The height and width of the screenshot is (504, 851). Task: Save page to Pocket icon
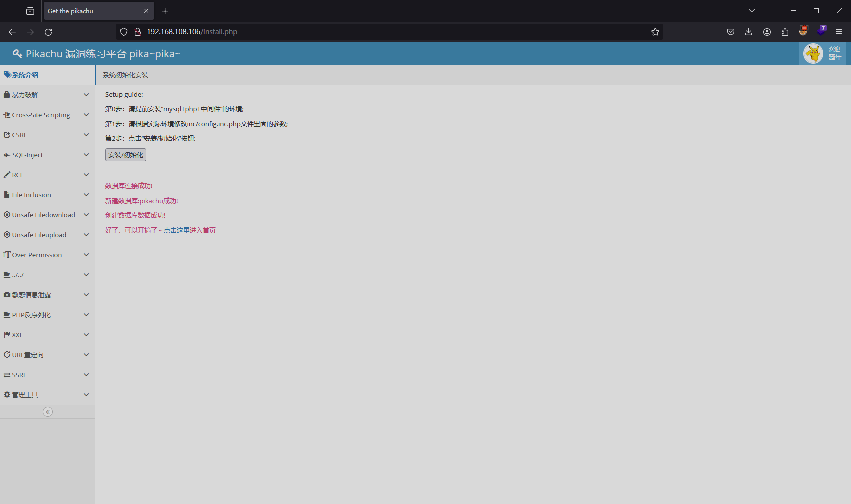(x=731, y=32)
